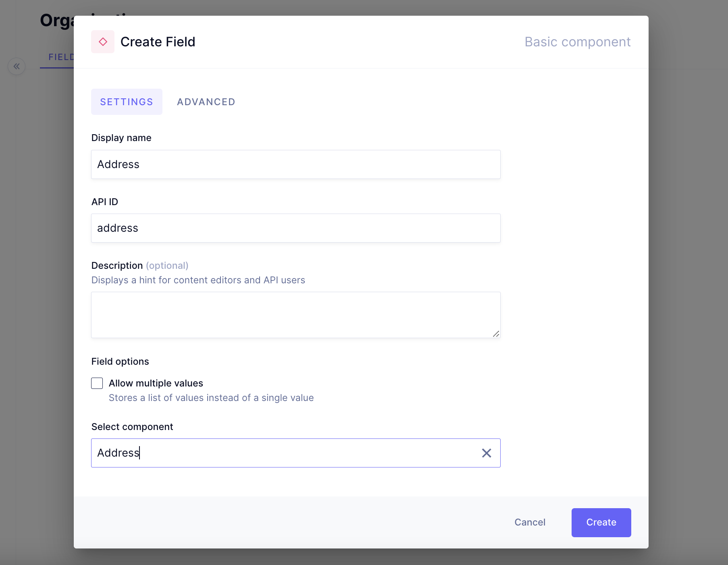The width and height of the screenshot is (728, 565).
Task: Click the 'Basic component' type label
Action: 577,42
